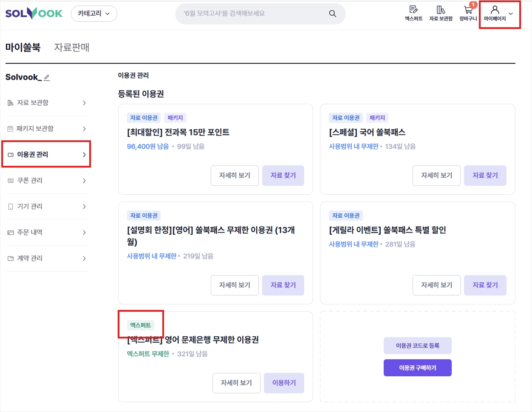Click the title '[게릴라 이벤트] 쏠북패스 특별 할인'
Viewport: 532px width, 412px height.
pos(388,230)
